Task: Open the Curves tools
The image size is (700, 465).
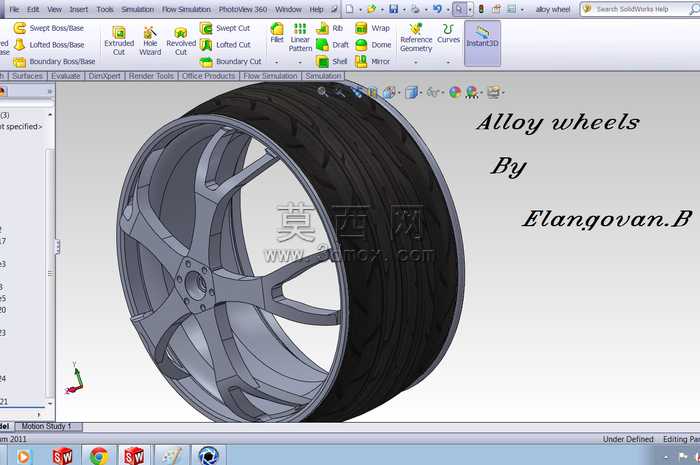Action: [x=448, y=33]
